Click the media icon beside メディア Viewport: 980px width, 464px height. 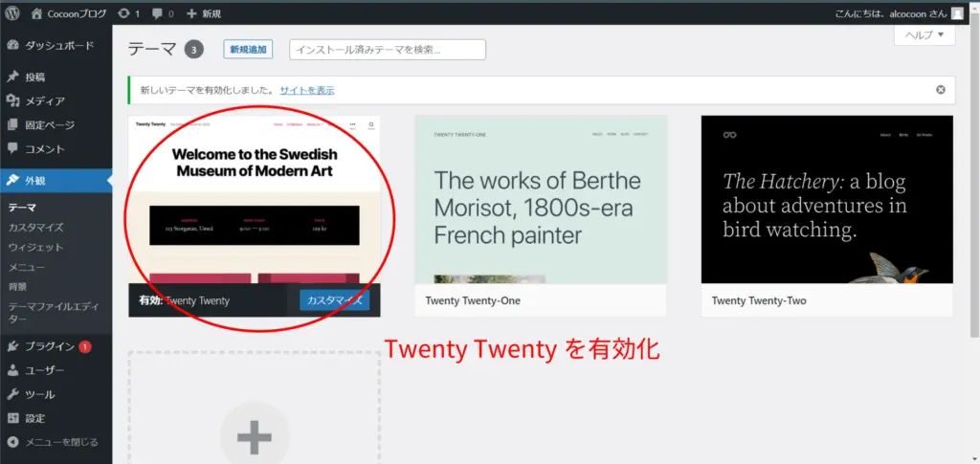pos(12,101)
